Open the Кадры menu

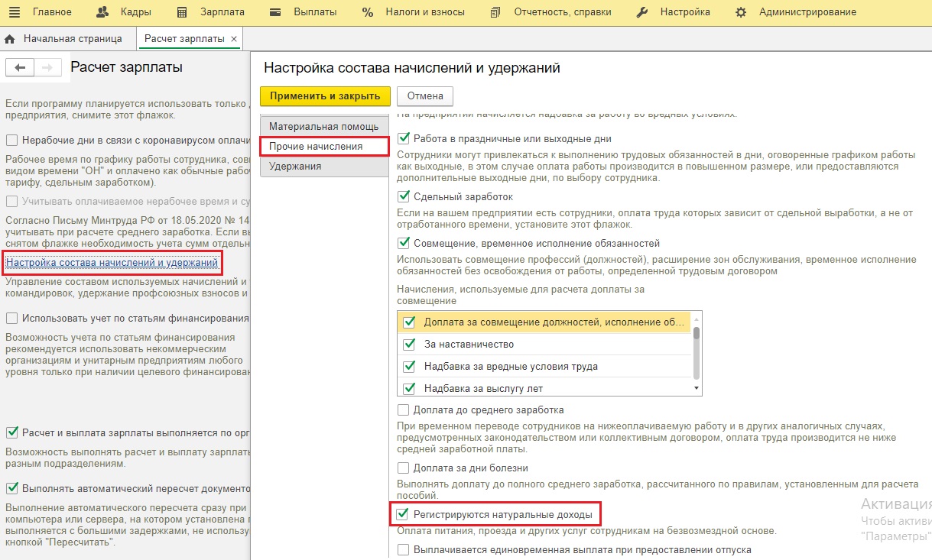pyautogui.click(x=135, y=12)
